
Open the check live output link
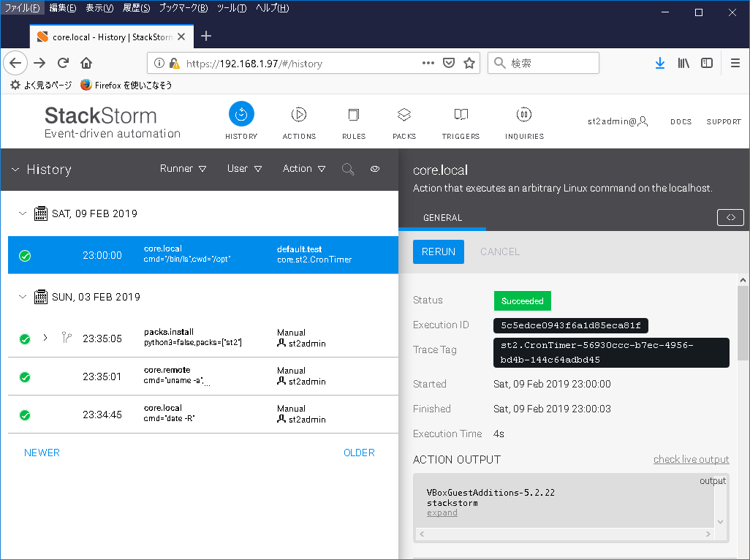pyautogui.click(x=691, y=459)
